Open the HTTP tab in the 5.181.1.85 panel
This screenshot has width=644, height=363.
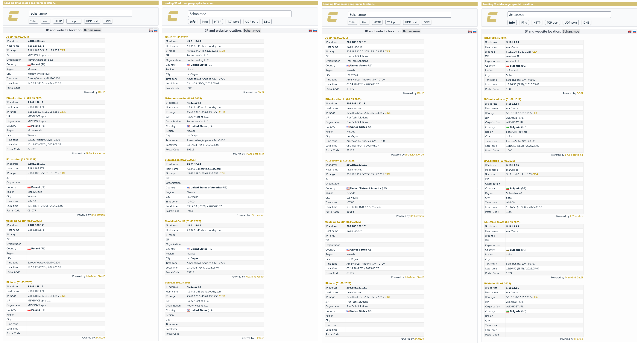pyautogui.click(x=537, y=23)
